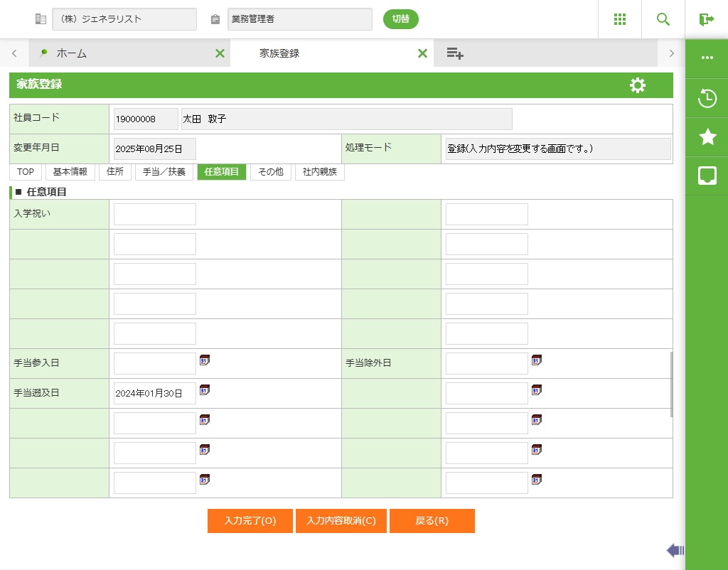
Task: Close the 家族登録 tab
Action: tap(422, 53)
